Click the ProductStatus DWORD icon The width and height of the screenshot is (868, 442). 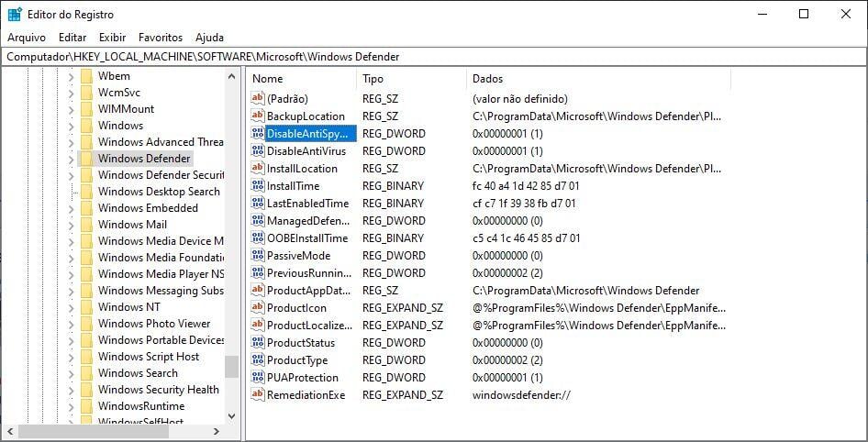coord(258,342)
